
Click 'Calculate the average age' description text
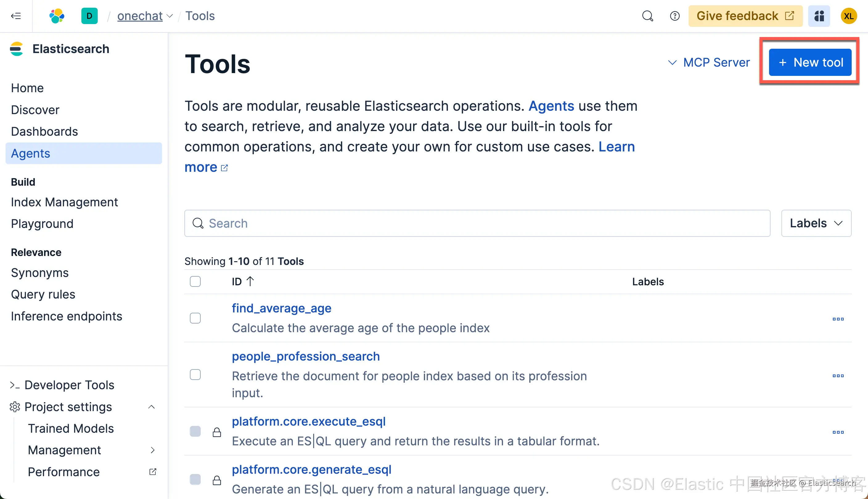click(x=361, y=328)
